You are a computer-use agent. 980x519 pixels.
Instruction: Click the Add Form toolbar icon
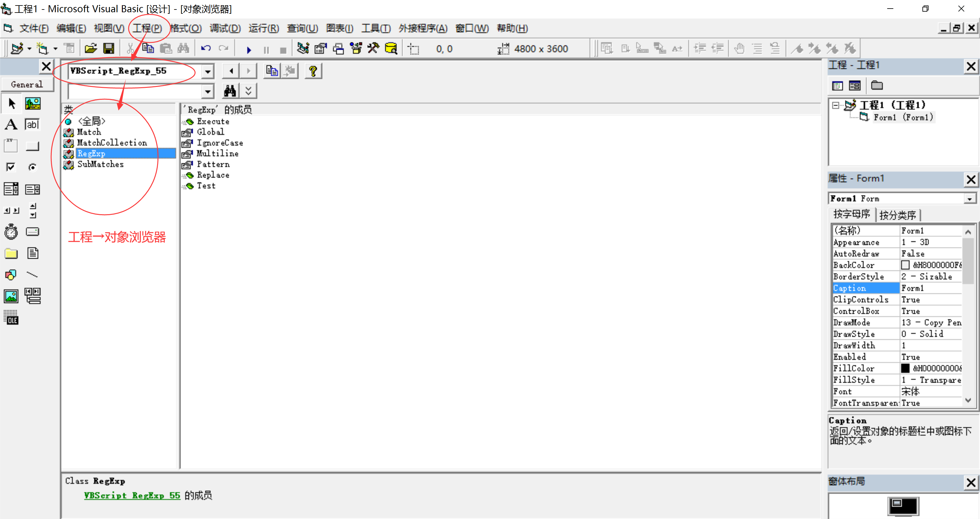[x=42, y=49]
